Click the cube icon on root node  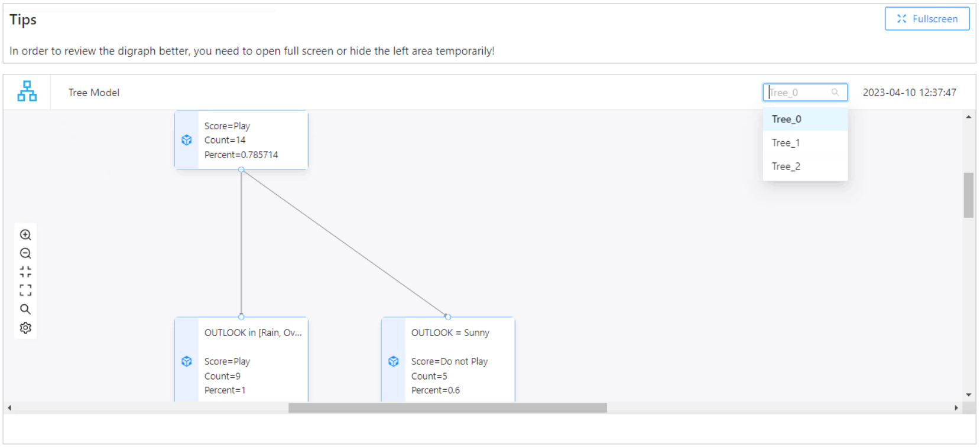(x=187, y=140)
